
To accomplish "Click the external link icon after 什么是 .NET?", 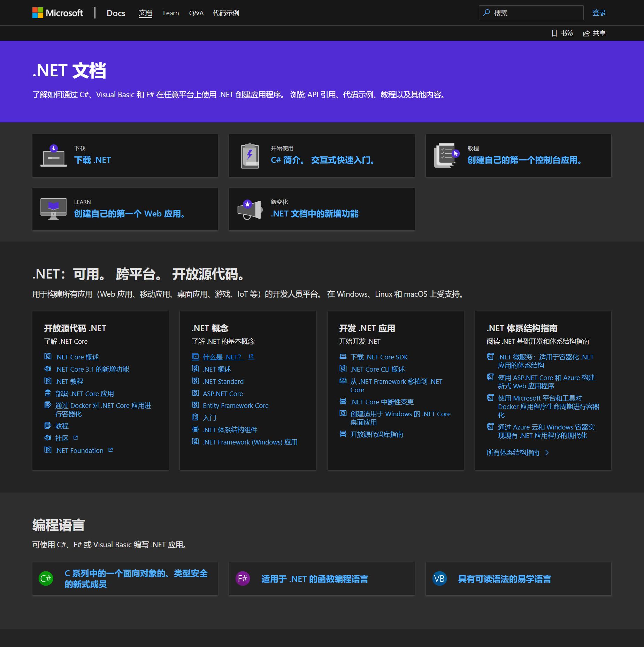I will point(251,356).
